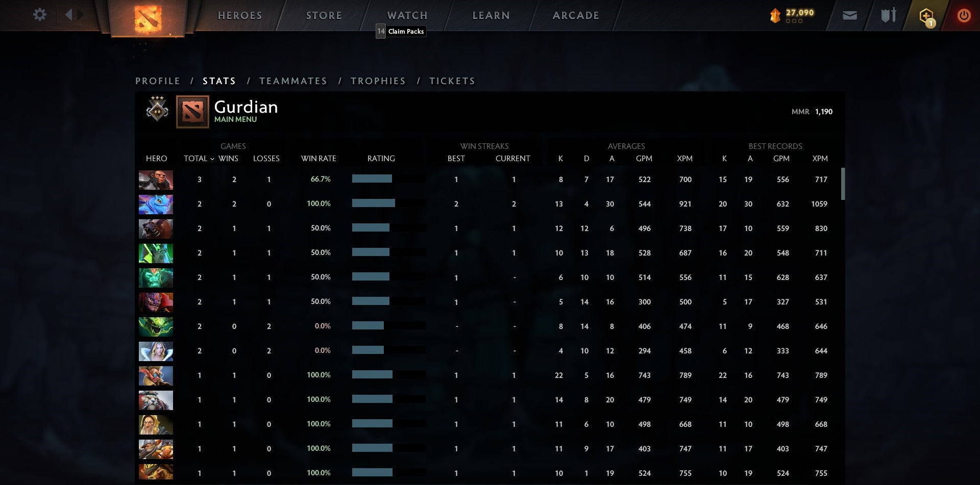
Task: Open notifications via the envelope icon
Action: tap(850, 16)
